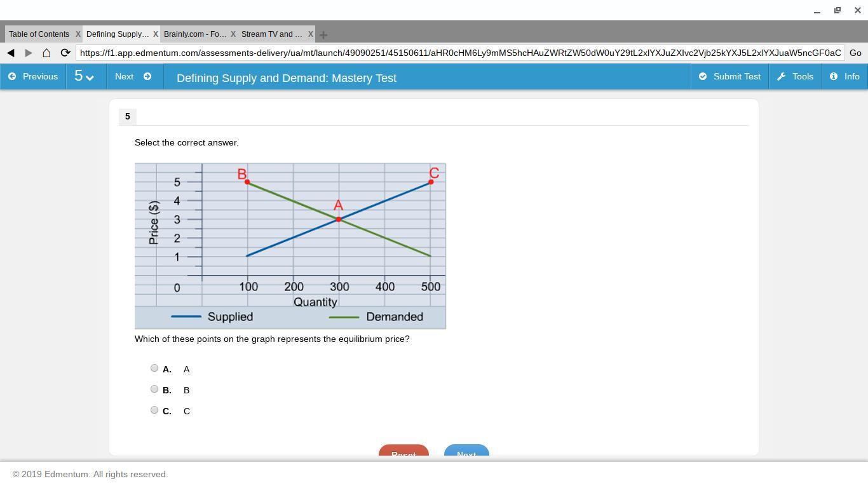
Task: Click the Edmentum copyright footer text
Action: click(90, 474)
